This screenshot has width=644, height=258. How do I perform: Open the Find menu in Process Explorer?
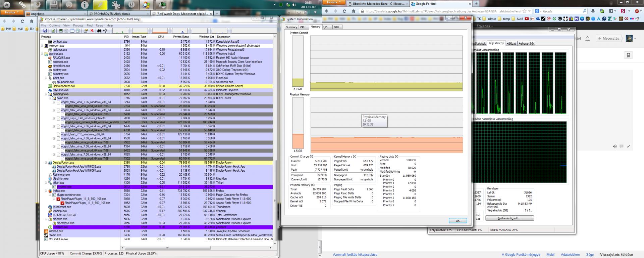click(90, 26)
